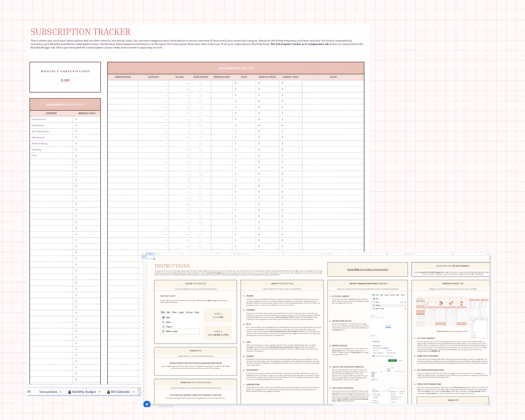
Task: Click the Open folder icon in embedded menu
Action: point(163,322)
